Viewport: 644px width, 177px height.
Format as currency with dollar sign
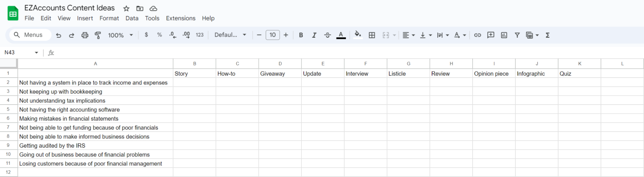(146, 35)
